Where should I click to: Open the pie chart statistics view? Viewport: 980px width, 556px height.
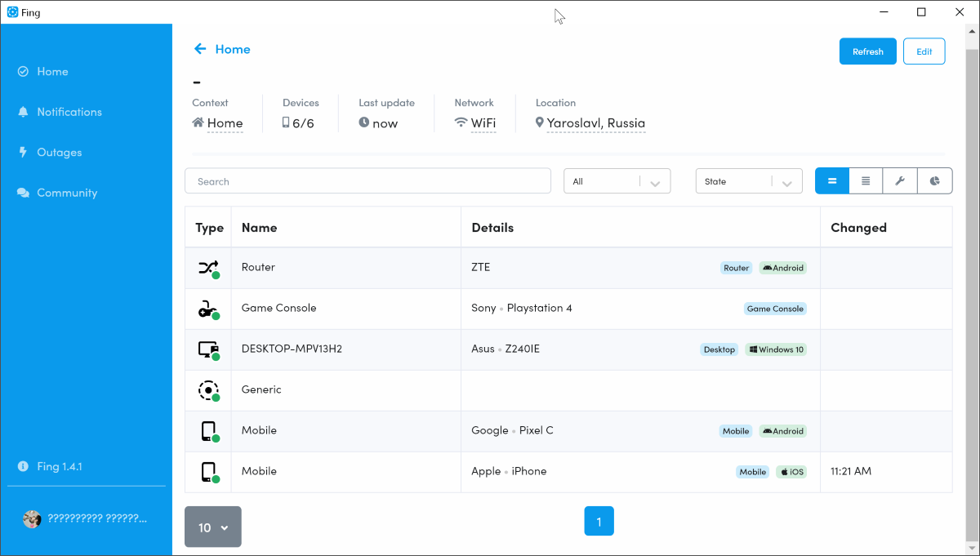click(935, 181)
